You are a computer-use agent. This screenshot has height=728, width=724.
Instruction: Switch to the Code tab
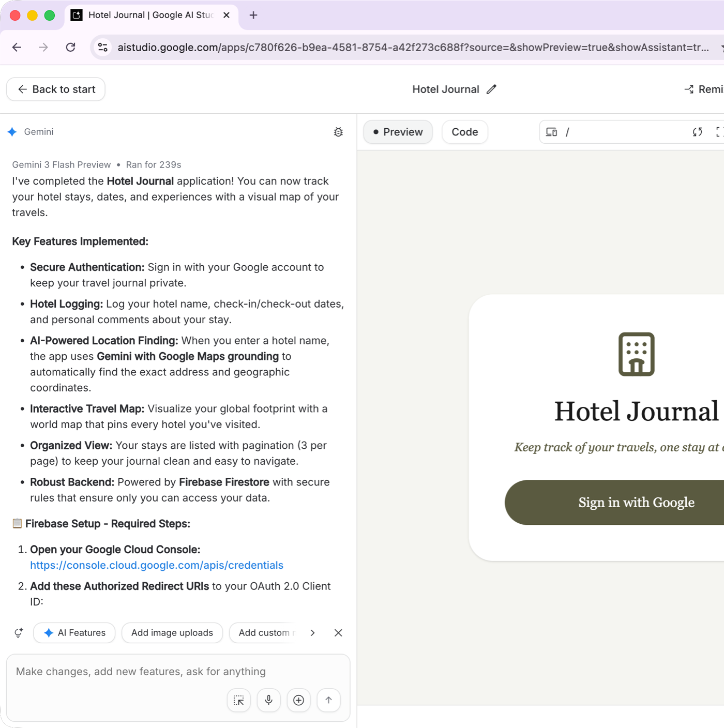point(464,132)
